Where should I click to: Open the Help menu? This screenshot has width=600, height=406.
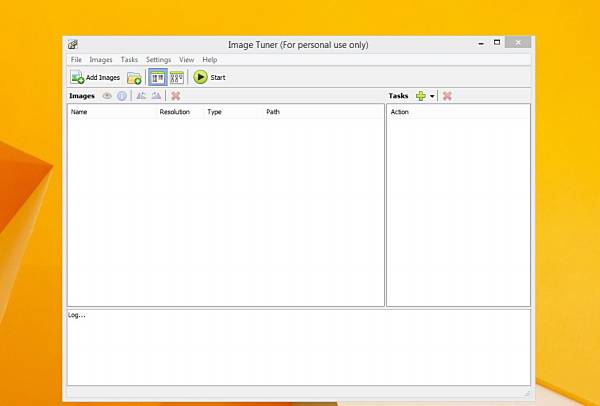point(210,60)
